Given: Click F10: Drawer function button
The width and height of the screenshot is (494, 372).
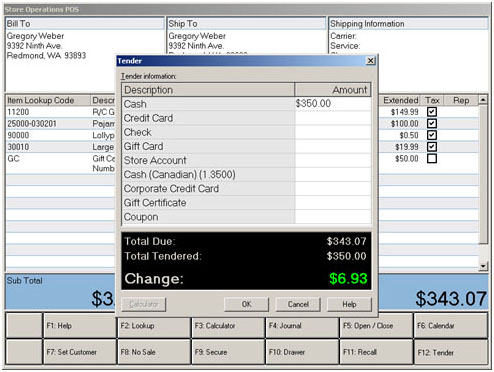Looking at the screenshot, I should click(302, 352).
